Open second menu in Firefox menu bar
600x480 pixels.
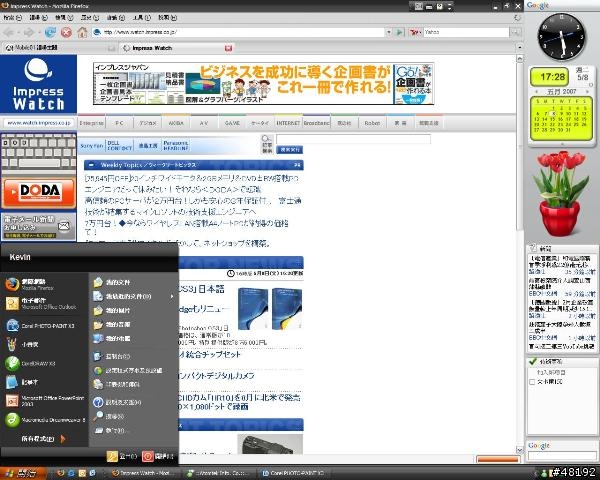(x=38, y=18)
